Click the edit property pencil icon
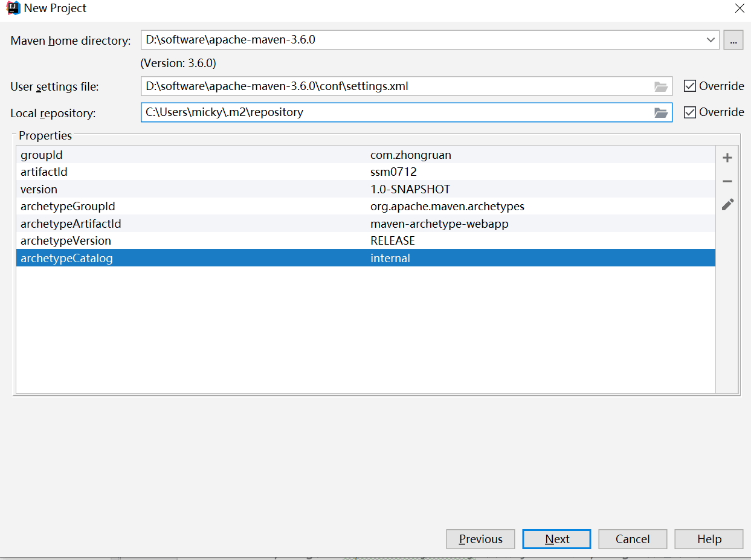This screenshot has width=751, height=560. 727,205
